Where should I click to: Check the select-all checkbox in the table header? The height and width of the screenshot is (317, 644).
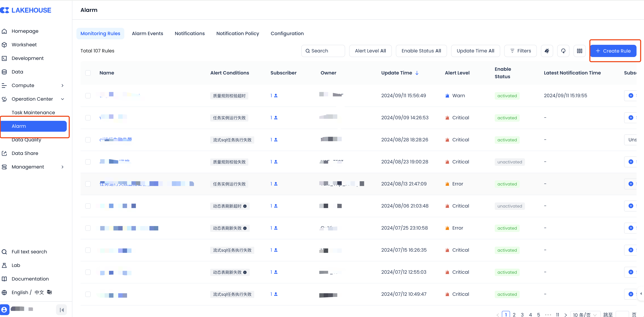(88, 73)
